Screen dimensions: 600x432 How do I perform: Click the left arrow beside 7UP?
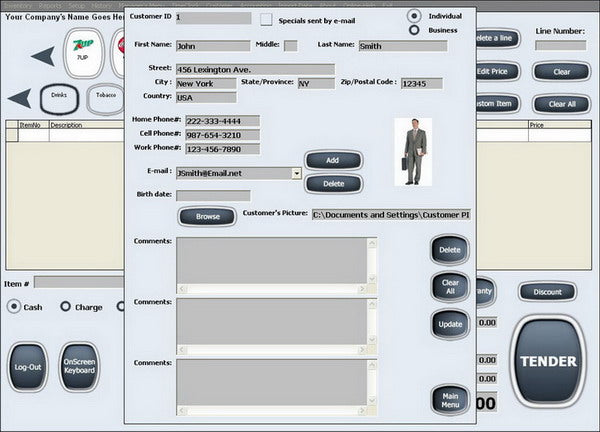click(x=43, y=56)
